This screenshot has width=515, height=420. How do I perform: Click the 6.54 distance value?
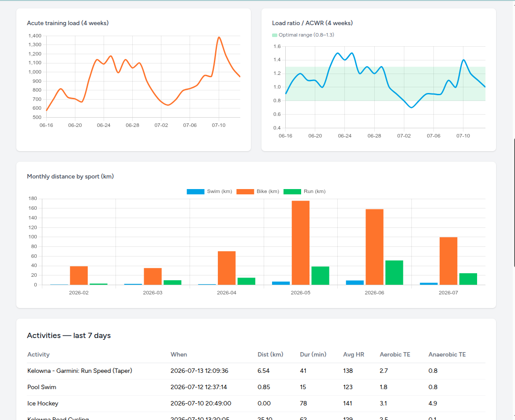263,371
